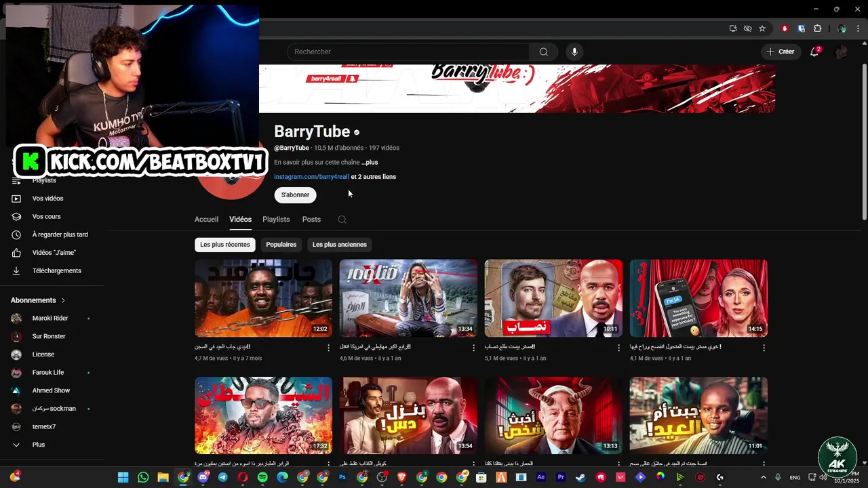Click the Vos vidéos sidebar icon
Image resolution: width=868 pixels, height=488 pixels.
point(16,199)
